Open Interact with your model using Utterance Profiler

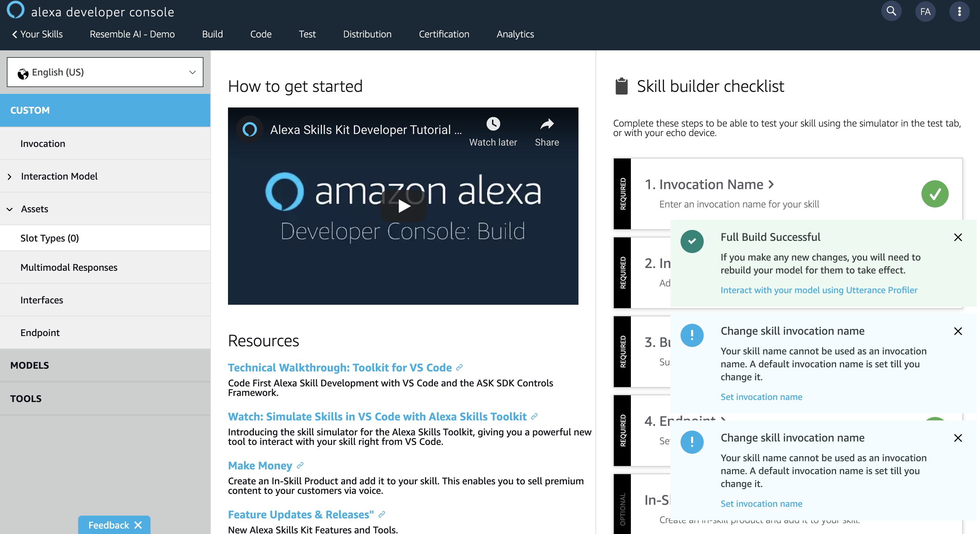tap(819, 290)
